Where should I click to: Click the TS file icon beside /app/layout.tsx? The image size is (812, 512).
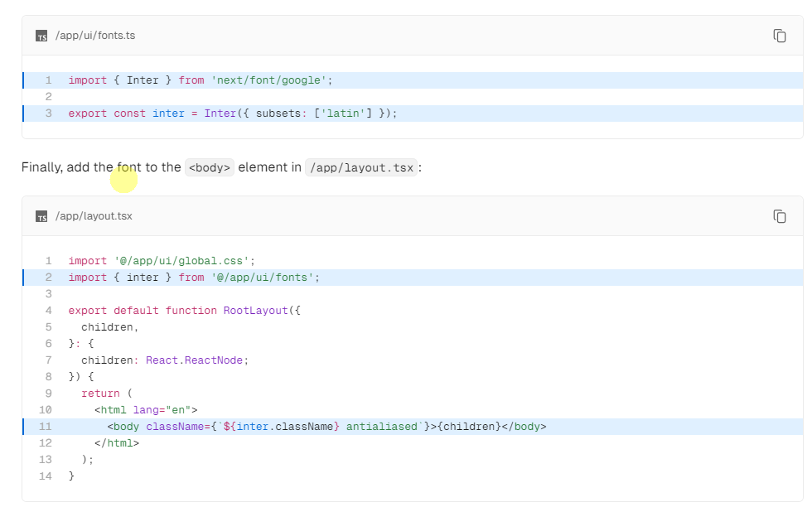pos(41,216)
